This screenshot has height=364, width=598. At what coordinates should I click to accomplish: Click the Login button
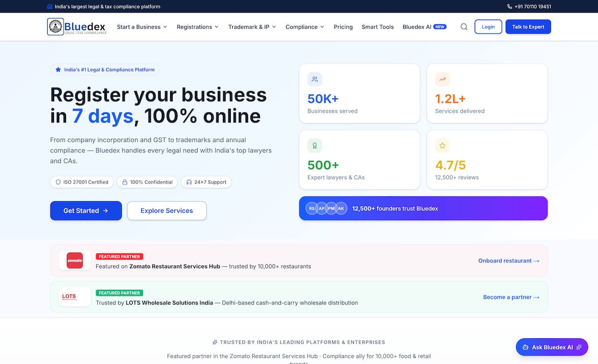(488, 27)
